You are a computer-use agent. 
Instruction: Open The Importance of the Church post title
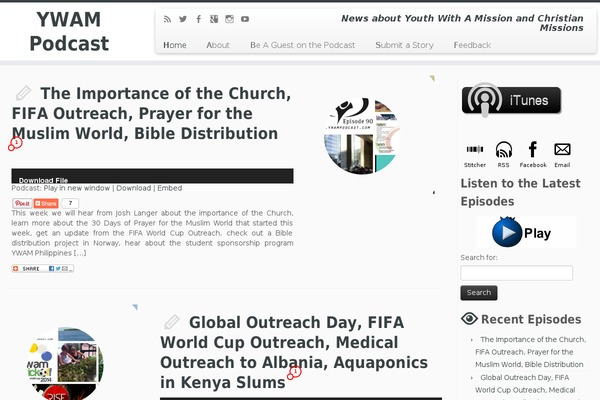coord(151,113)
